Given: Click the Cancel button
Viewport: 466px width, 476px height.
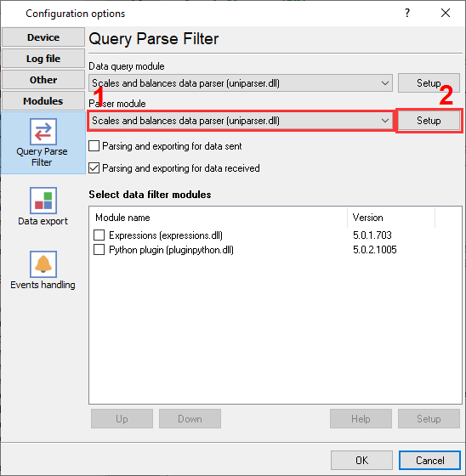Looking at the screenshot, I should tap(429, 460).
